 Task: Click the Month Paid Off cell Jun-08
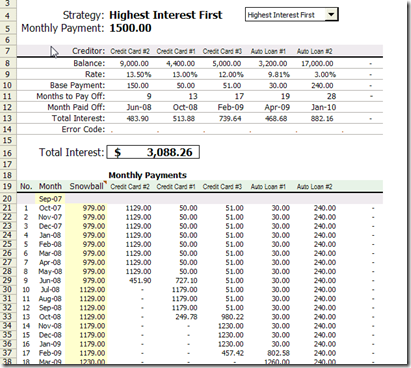click(x=139, y=108)
